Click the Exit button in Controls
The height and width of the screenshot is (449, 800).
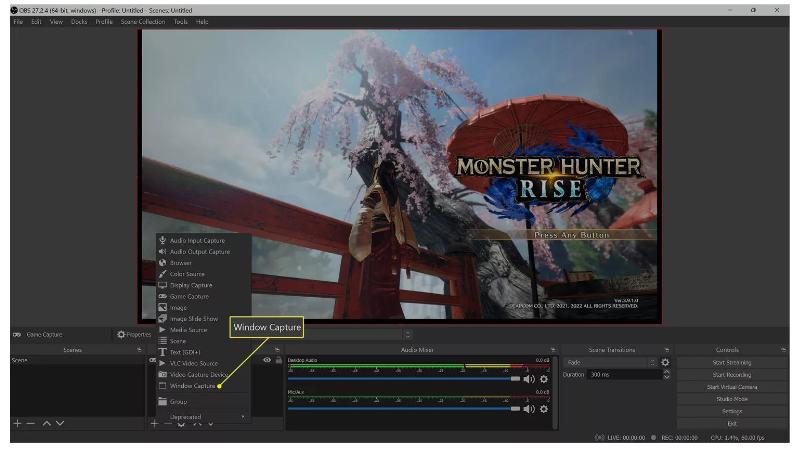pyautogui.click(x=732, y=423)
